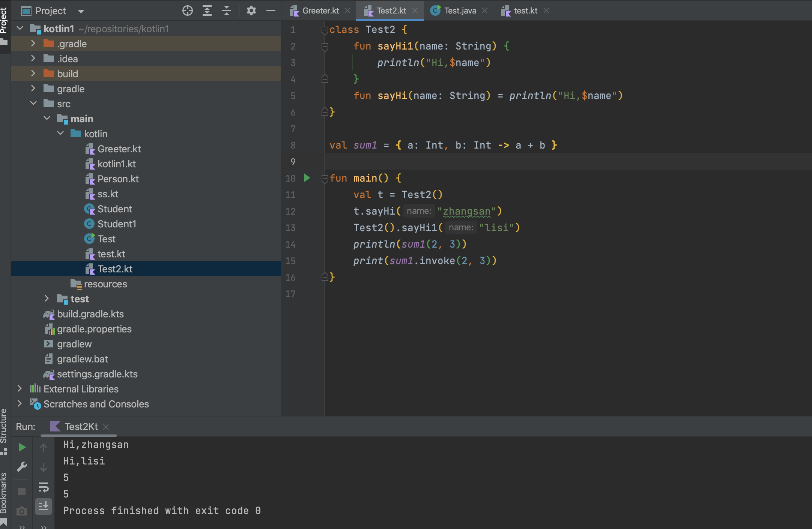Viewport: 812px width, 529px height.
Task: Edit run configuration via wrench icon
Action: coord(22,467)
